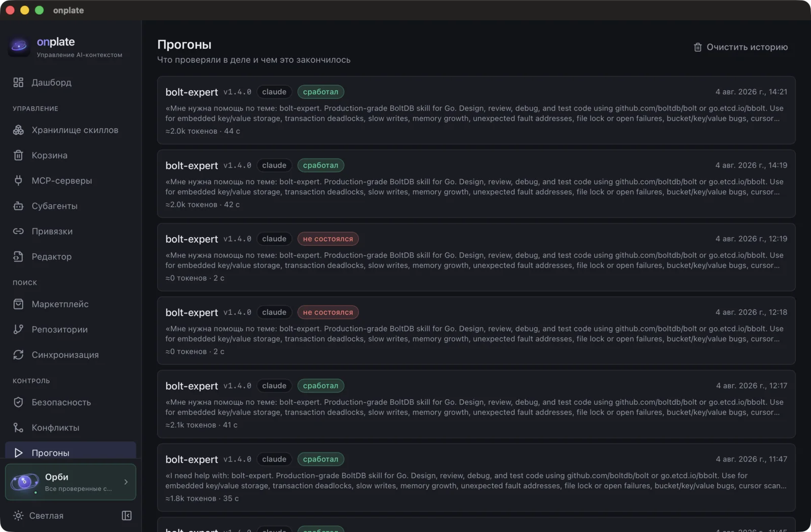Collapse the sidebar with panel icon
The height and width of the screenshot is (532, 811).
click(127, 516)
